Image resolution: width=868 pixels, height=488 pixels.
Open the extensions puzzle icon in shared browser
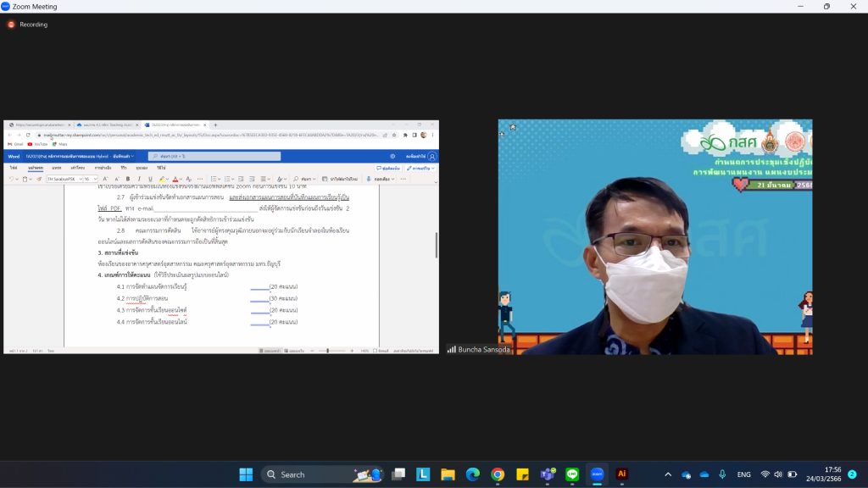click(405, 135)
